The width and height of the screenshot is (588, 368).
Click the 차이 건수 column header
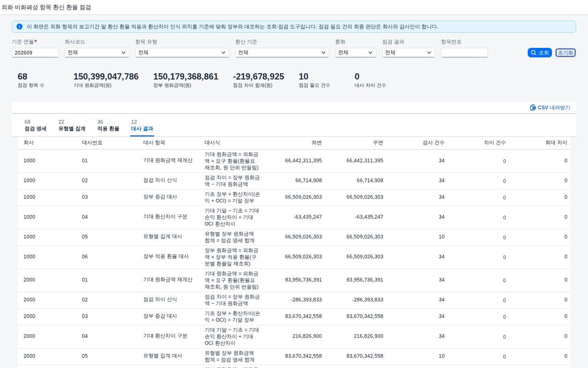(495, 143)
